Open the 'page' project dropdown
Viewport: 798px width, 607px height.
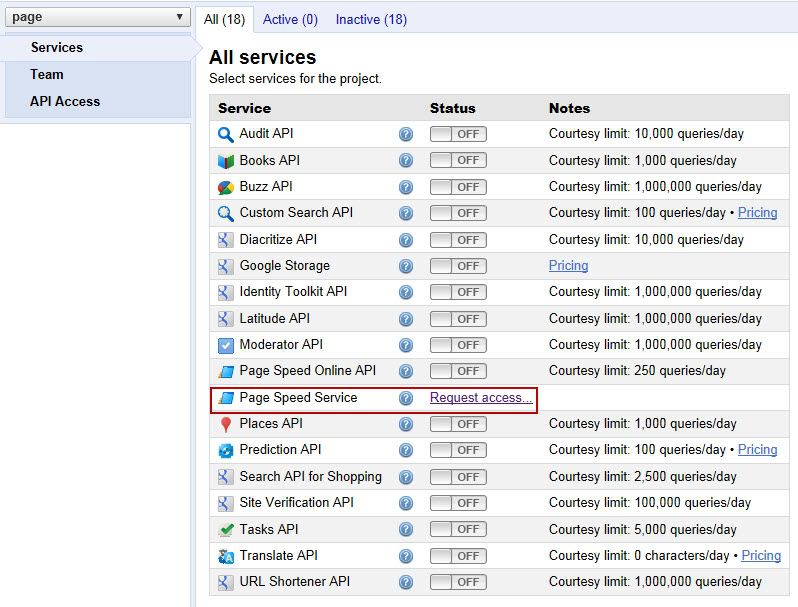click(98, 17)
